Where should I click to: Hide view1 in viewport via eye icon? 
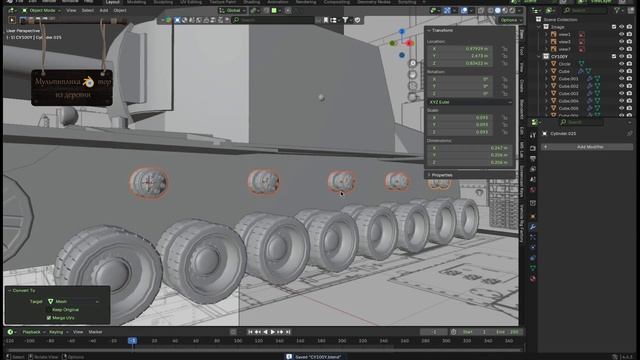622,34
